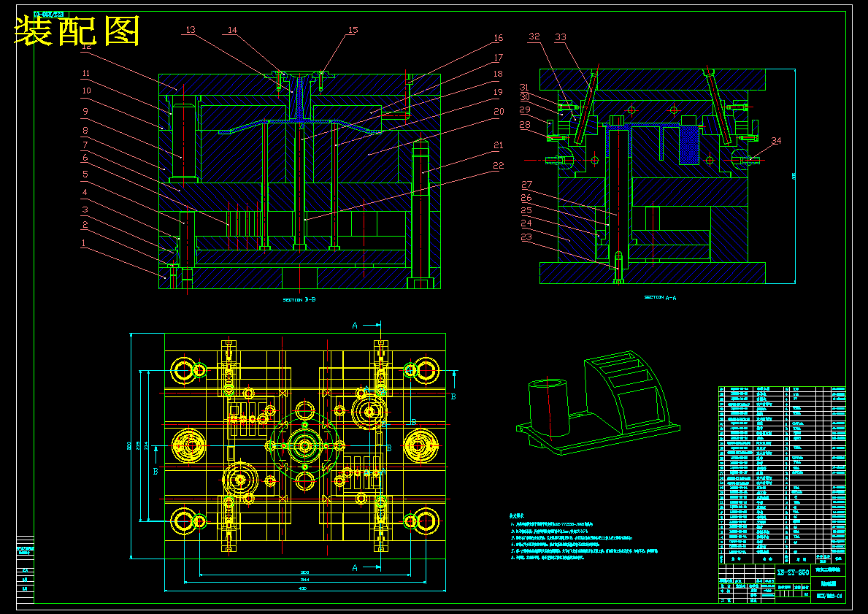Image resolution: width=868 pixels, height=614 pixels.
Task: Select part callout number 5
Action: click(x=85, y=174)
